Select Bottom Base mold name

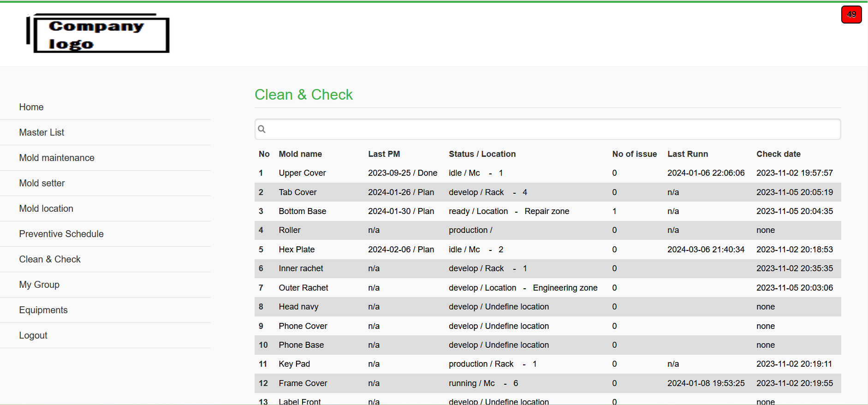(x=302, y=211)
